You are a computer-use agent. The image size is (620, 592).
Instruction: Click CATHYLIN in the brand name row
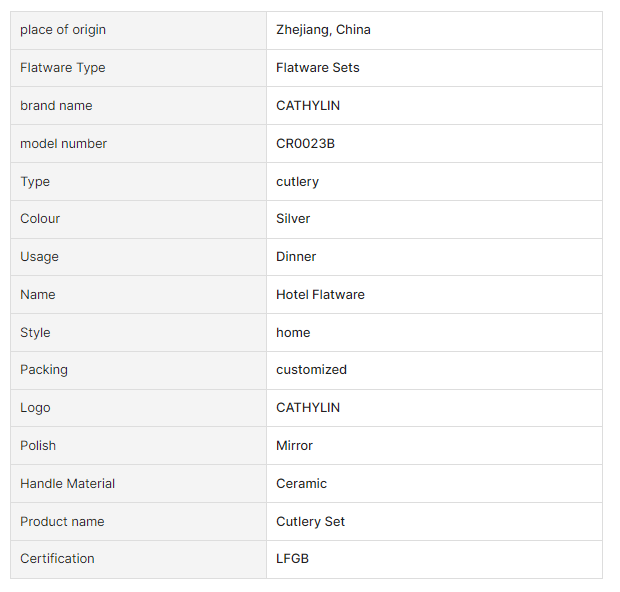[308, 106]
